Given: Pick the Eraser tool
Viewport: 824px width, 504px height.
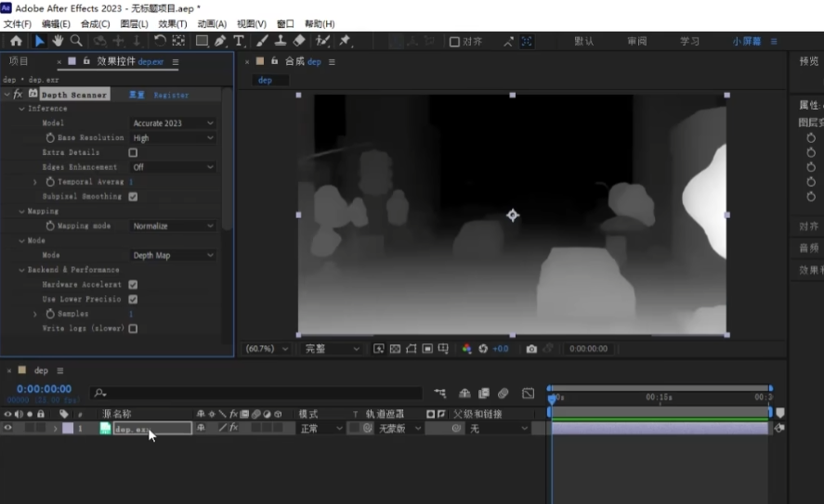Looking at the screenshot, I should coord(299,41).
